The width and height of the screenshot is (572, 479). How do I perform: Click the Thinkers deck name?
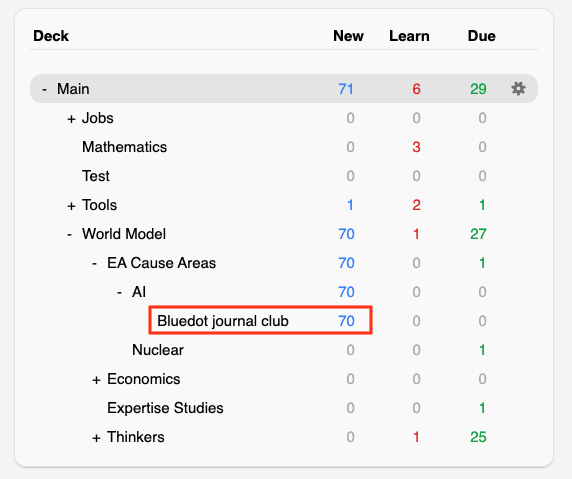point(136,437)
